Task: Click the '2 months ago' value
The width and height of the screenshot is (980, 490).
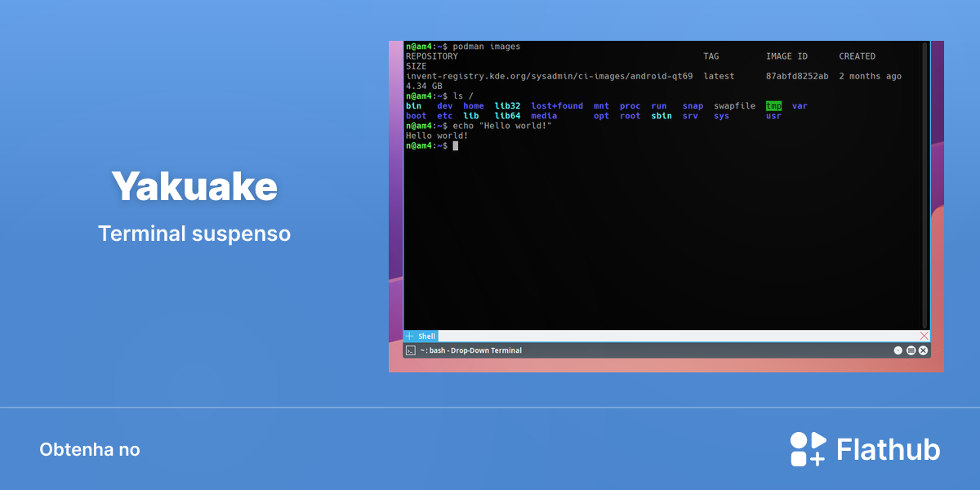Action: [871, 76]
